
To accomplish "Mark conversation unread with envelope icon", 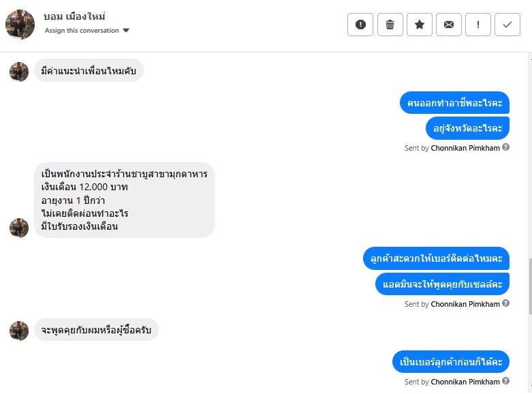I will [449, 25].
